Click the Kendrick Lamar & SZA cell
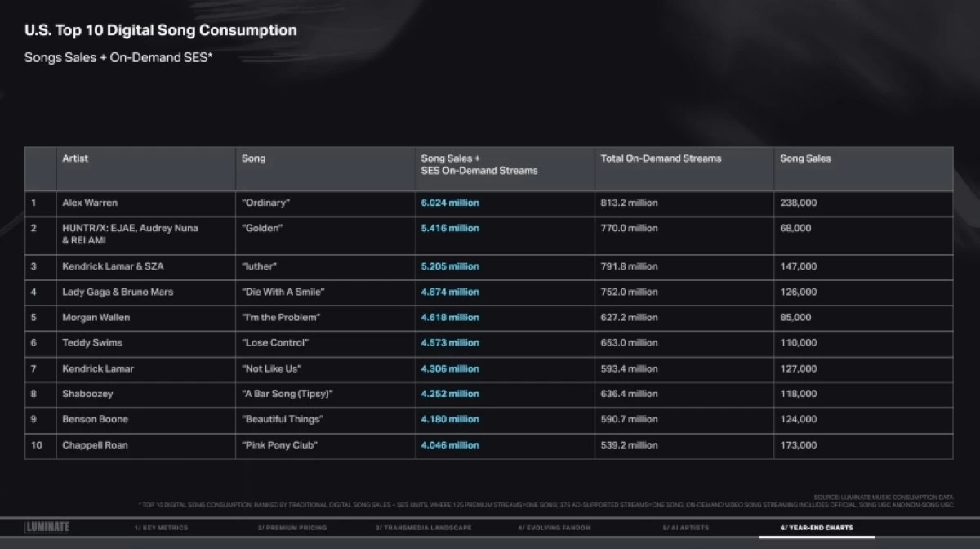Screen dimensions: 980x549 coord(110,266)
